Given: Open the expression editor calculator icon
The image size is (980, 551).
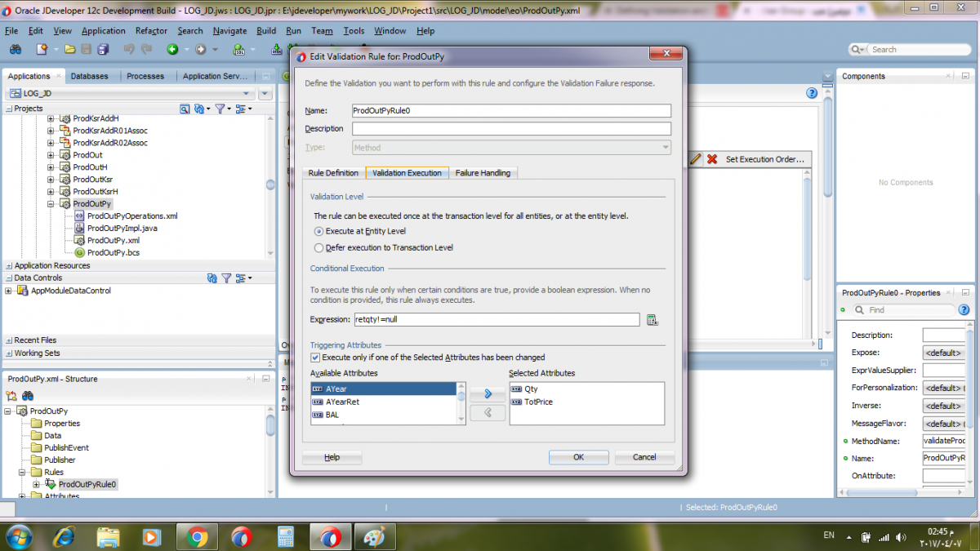Looking at the screenshot, I should [x=652, y=320].
